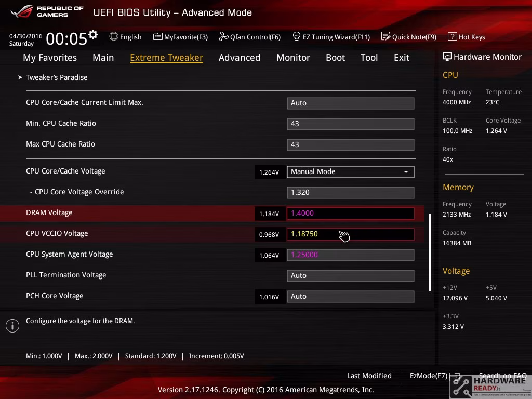Edit Max CPU Cache Ratio value
Screen dimensions: 532x399
[351, 144]
